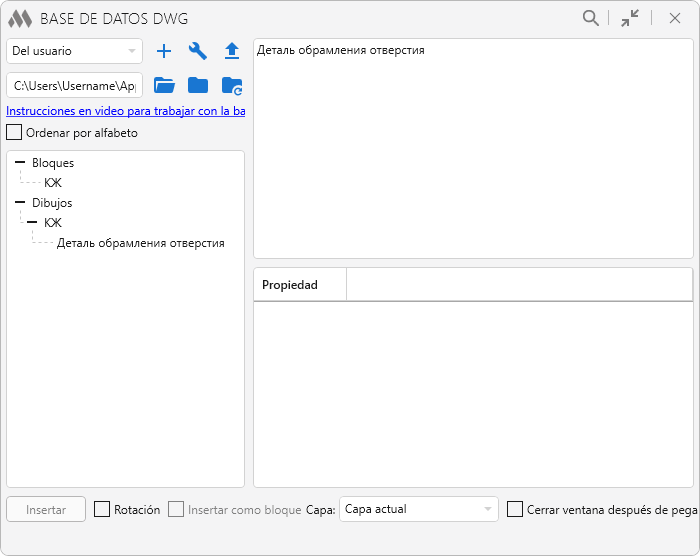The width and height of the screenshot is (700, 556).
Task: Enable Cerrar ventana después de pegar checkbox
Action: [515, 509]
